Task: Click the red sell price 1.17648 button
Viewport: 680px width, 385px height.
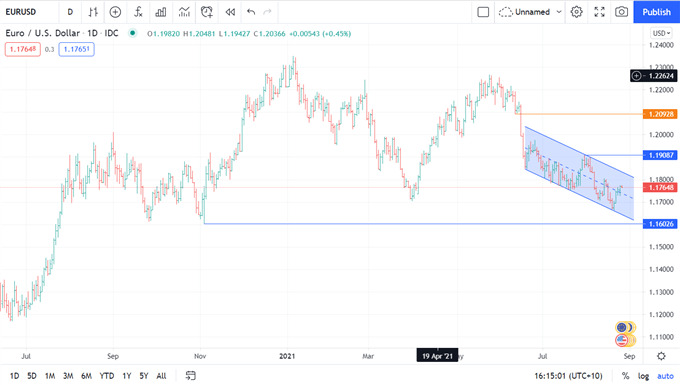Action: click(x=23, y=49)
